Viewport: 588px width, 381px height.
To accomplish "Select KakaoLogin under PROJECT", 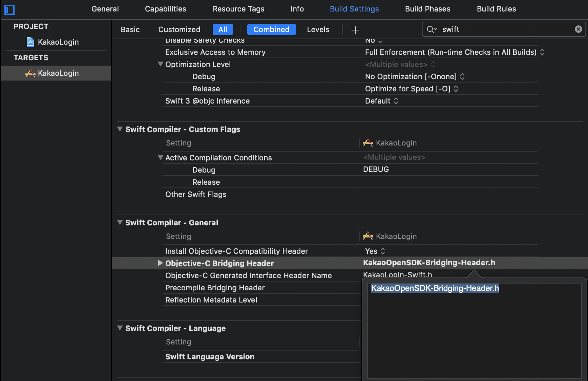I will (58, 42).
